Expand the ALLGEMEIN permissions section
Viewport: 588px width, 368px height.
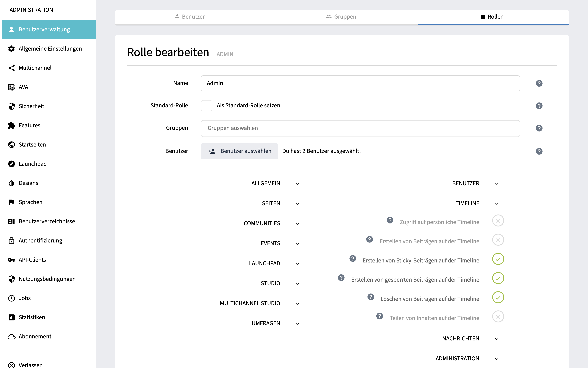[298, 184]
